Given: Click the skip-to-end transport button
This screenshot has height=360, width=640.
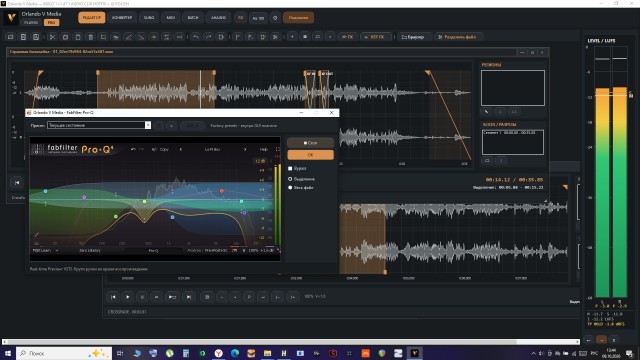Looking at the screenshot, I should (x=189, y=297).
